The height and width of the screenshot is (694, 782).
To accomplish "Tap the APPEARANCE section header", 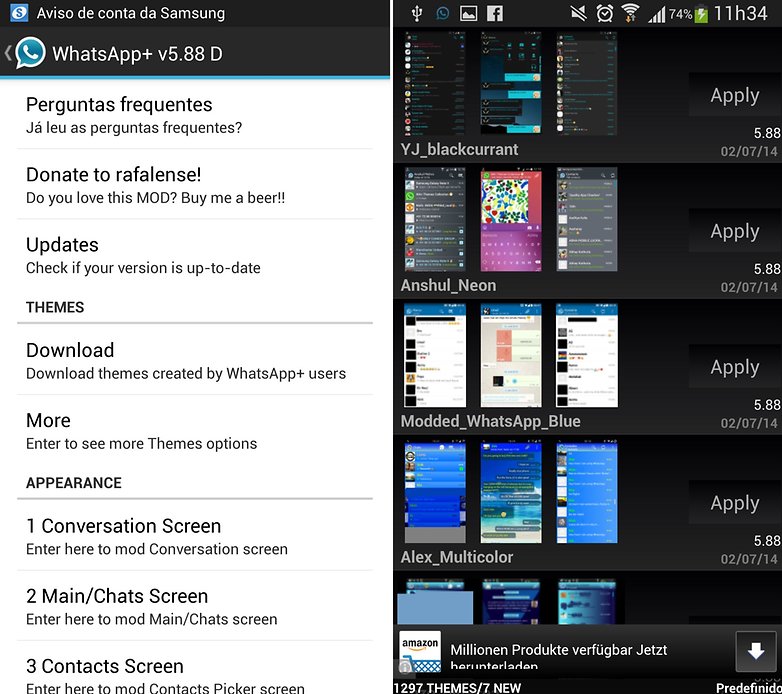I will point(74,483).
